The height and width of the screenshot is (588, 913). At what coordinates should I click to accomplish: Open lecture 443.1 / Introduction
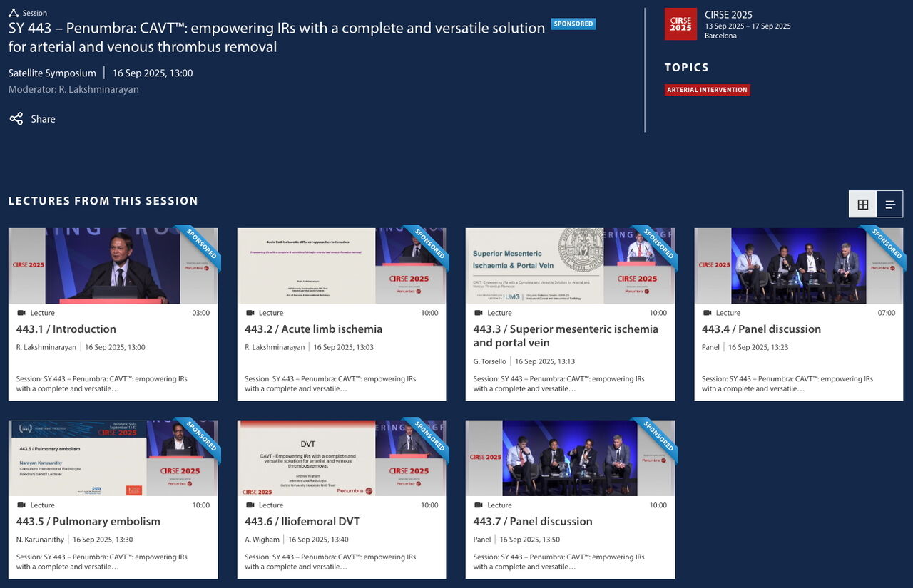point(66,329)
